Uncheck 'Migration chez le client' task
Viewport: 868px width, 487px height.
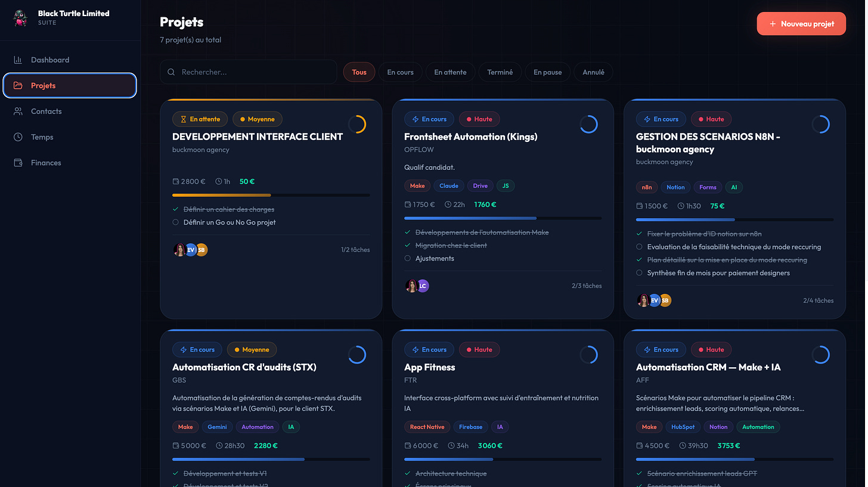(407, 246)
